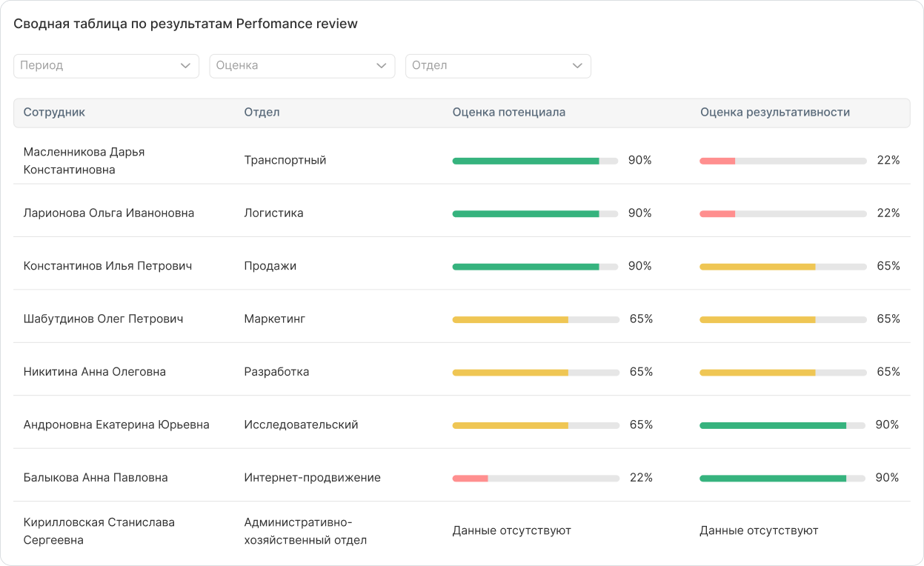
Task: Click the Логистика department cell
Action: coord(273,213)
